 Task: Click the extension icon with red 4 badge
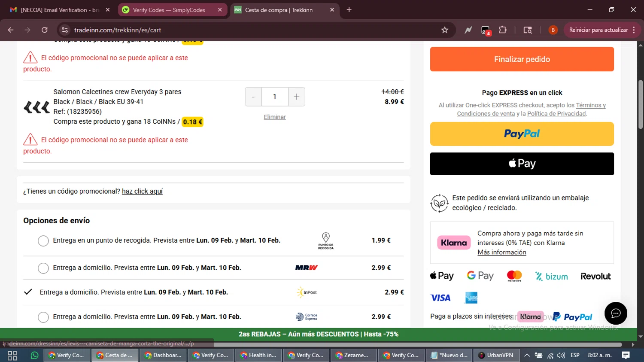(x=486, y=30)
